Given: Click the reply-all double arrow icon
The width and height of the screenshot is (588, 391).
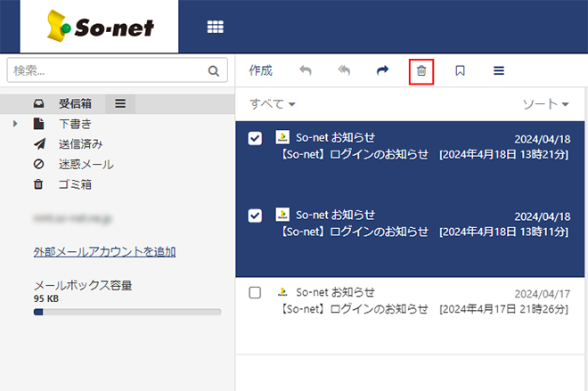Looking at the screenshot, I should click(x=344, y=71).
